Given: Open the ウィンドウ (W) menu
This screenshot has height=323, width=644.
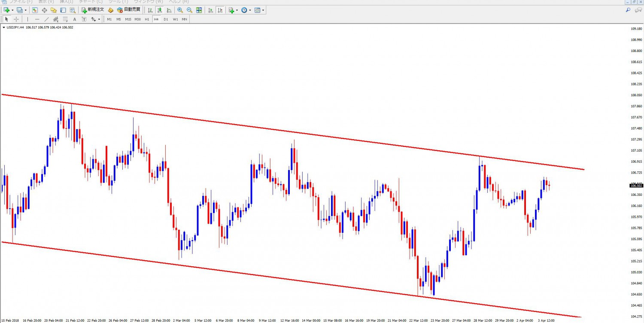Looking at the screenshot, I should [x=148, y=2].
